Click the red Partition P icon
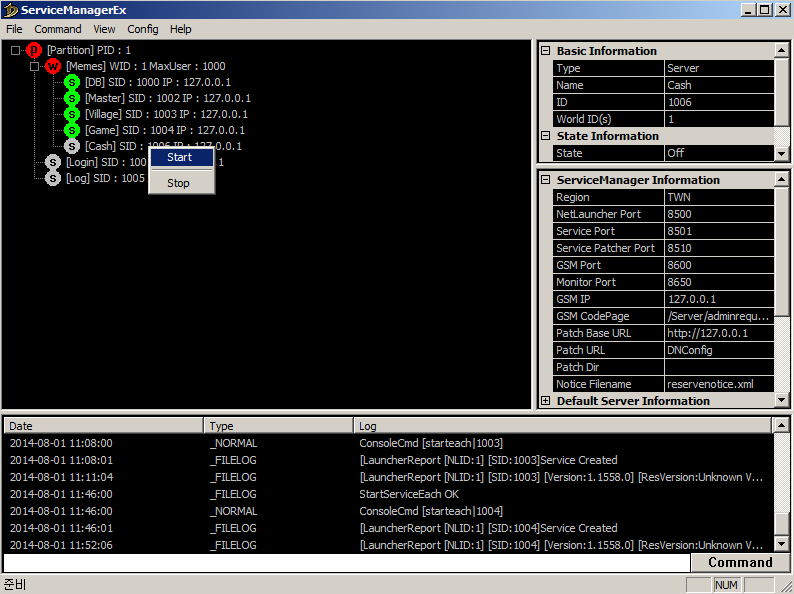 34,50
